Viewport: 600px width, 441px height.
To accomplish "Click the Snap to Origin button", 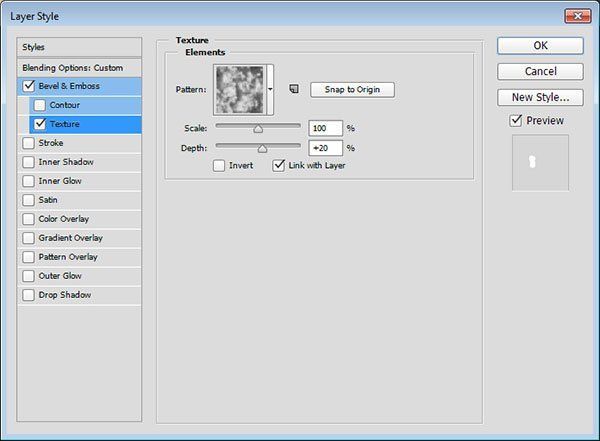I will [x=352, y=90].
